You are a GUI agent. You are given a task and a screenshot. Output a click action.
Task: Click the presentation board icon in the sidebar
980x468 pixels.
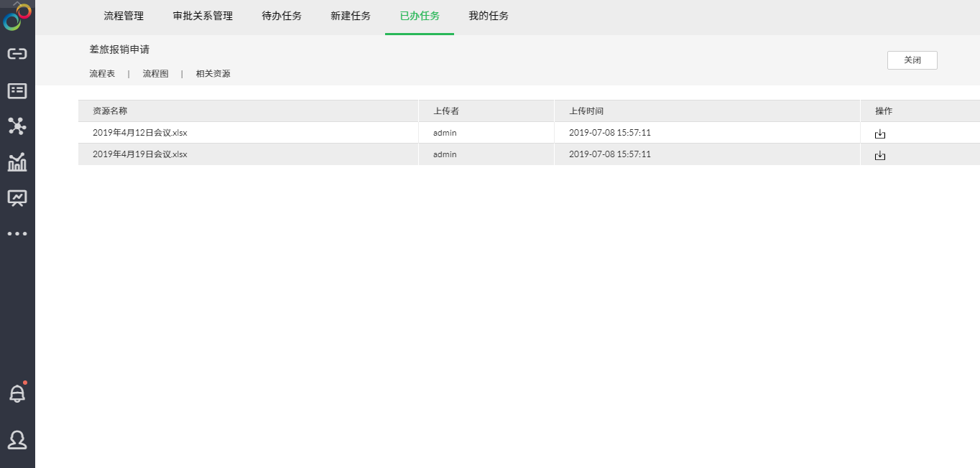(17, 198)
